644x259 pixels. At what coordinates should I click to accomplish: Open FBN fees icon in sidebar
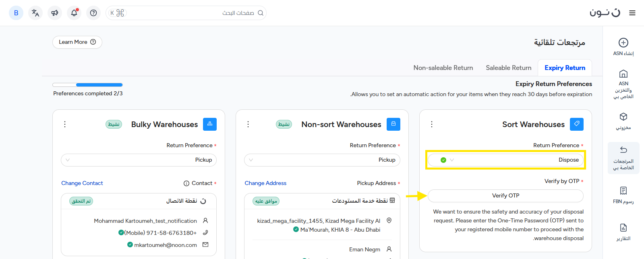pyautogui.click(x=623, y=191)
